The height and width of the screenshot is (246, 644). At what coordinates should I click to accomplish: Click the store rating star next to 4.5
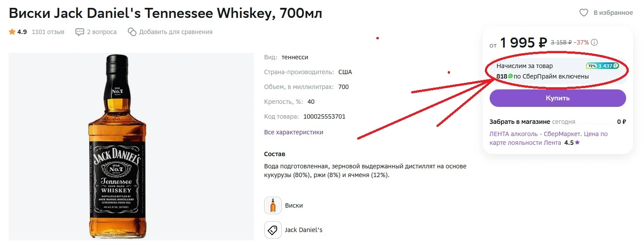point(577,143)
